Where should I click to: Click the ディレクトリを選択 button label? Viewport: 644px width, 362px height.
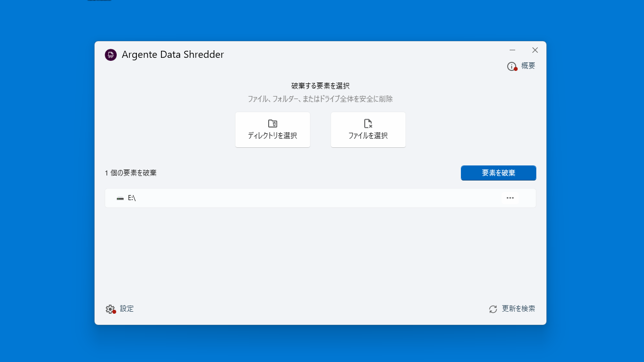272,136
